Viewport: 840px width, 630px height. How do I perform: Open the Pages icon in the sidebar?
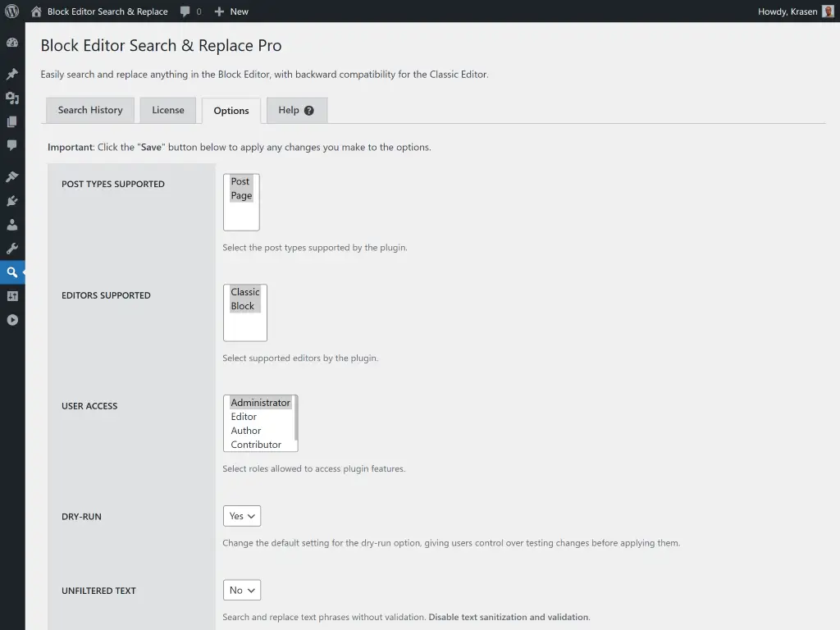tap(12, 121)
